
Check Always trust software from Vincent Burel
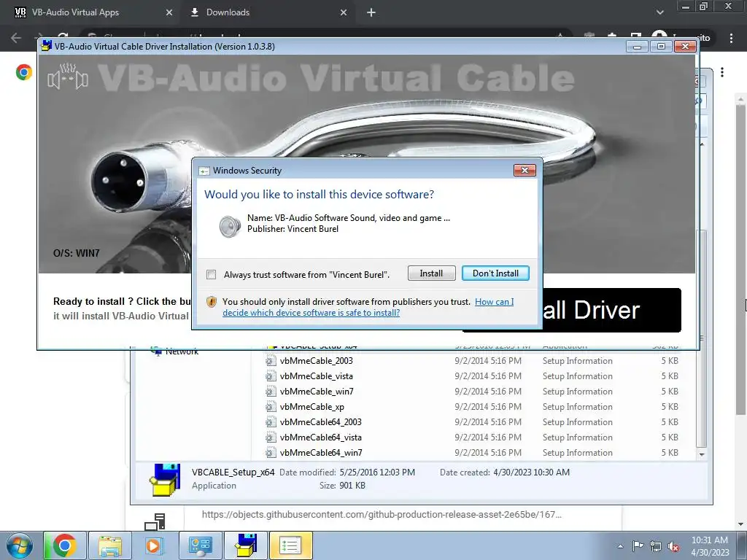coord(211,275)
